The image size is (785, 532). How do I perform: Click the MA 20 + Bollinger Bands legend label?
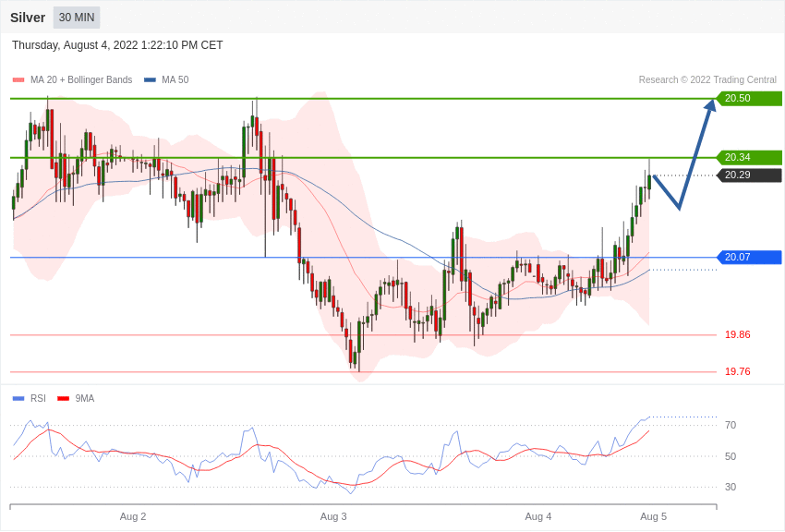(x=81, y=79)
